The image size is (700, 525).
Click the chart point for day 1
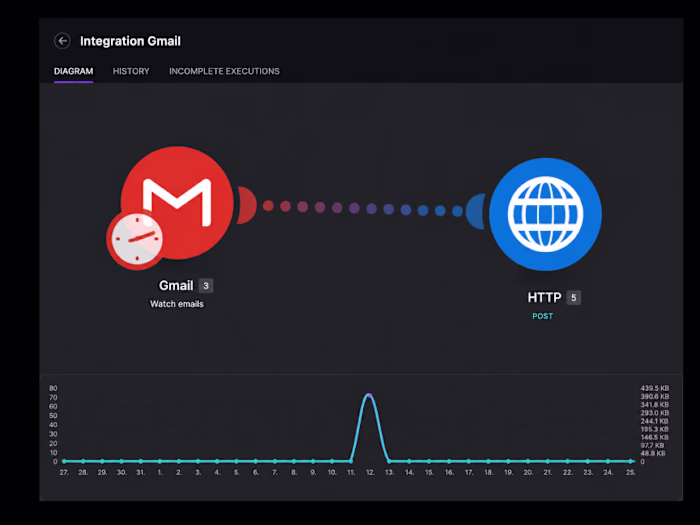click(x=160, y=461)
